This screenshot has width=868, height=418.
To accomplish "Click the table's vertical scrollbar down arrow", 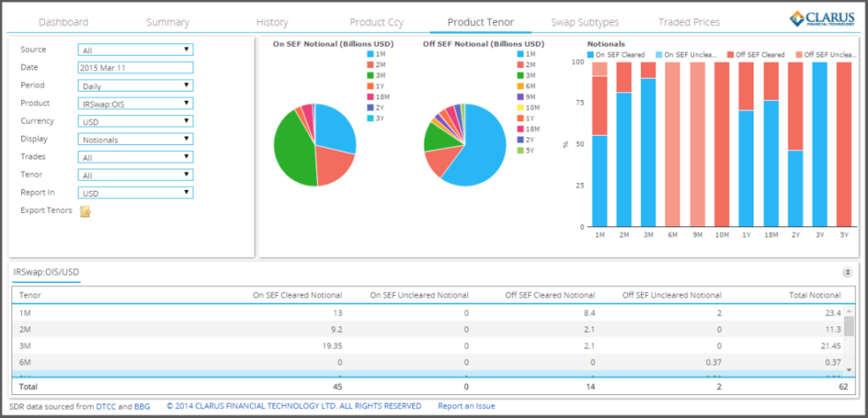I will (850, 370).
